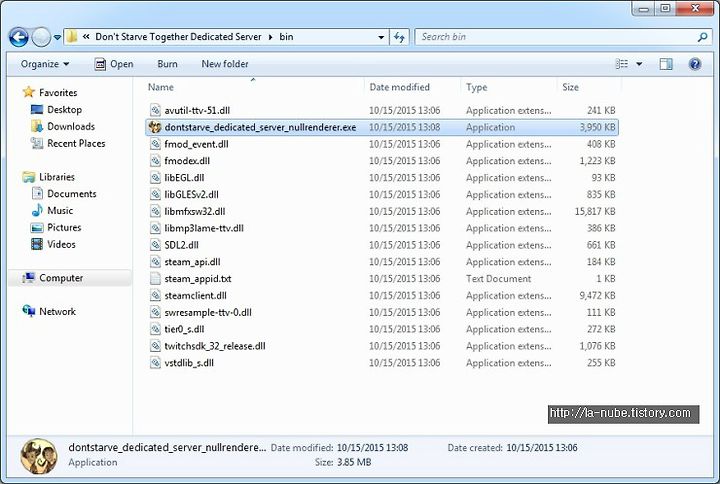Open Help via question mark icon
Screen dimensions: 720x484
pos(695,64)
